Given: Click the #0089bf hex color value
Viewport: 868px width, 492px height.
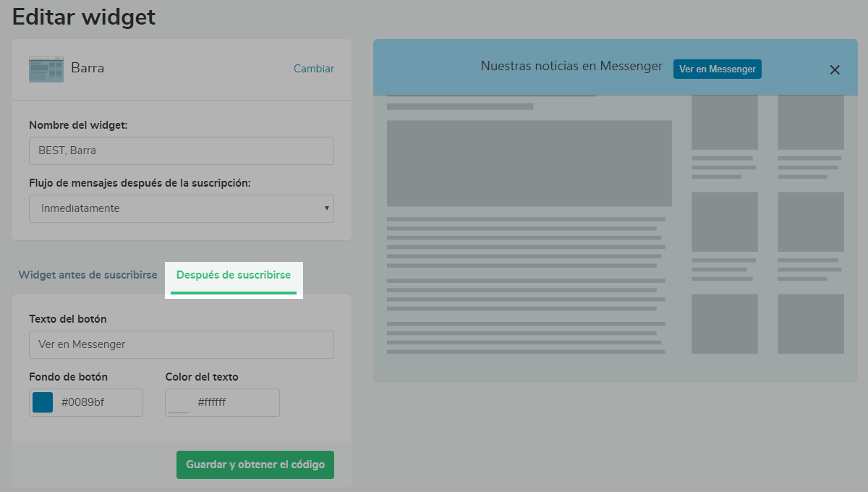Looking at the screenshot, I should tap(83, 402).
